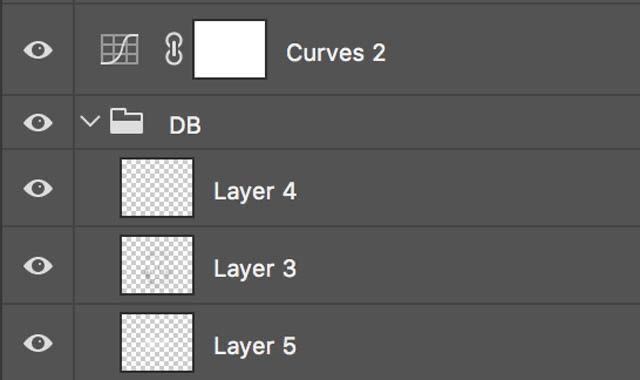Viewport: 640px width, 380px height.
Task: Toggle visibility of the DB group
Action: [x=38, y=122]
